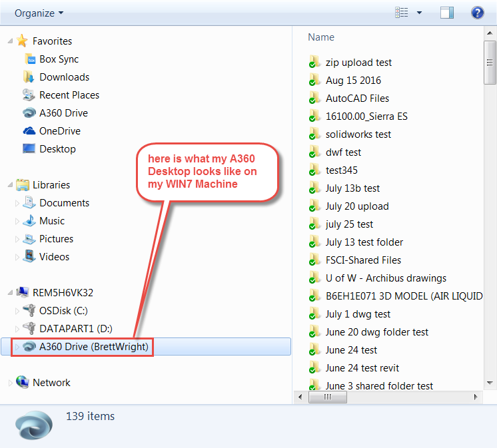Open the Pictures library icon
The width and height of the screenshot is (497, 448).
(x=29, y=239)
